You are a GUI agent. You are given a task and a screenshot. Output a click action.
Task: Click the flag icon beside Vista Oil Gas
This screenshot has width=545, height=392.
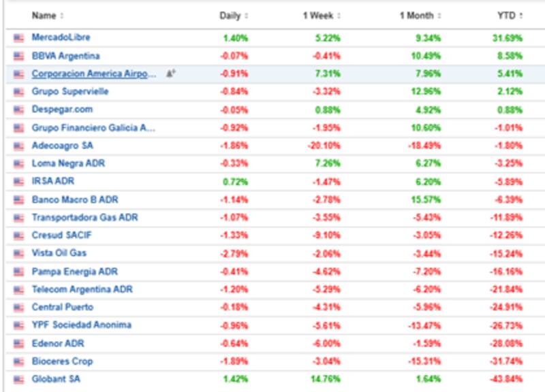pyautogui.click(x=18, y=253)
